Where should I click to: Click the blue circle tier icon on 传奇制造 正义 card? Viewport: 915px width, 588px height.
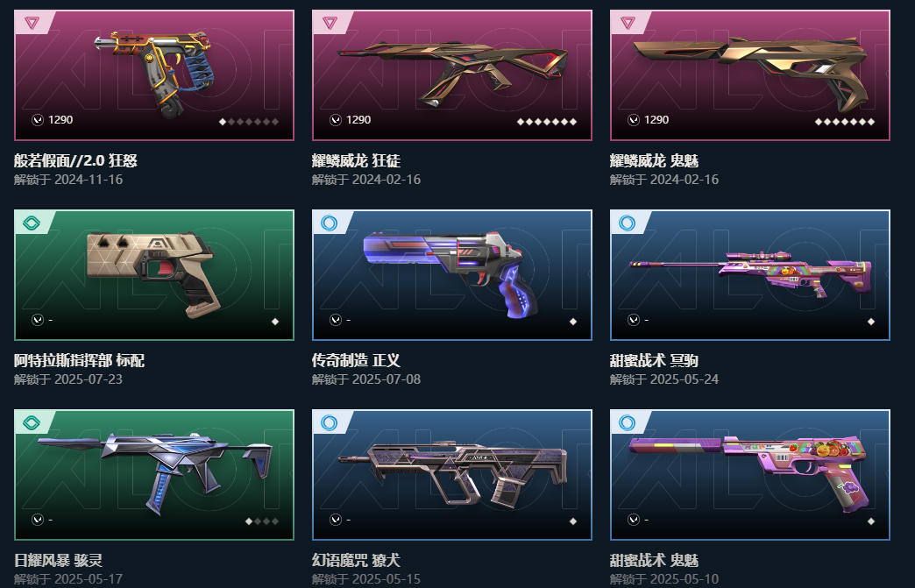(x=330, y=223)
